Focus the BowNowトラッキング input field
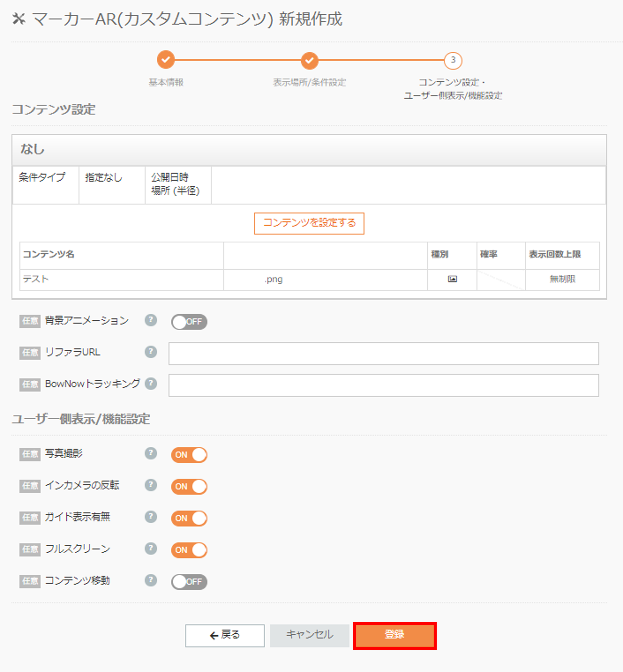This screenshot has height=672, width=623. point(384,385)
